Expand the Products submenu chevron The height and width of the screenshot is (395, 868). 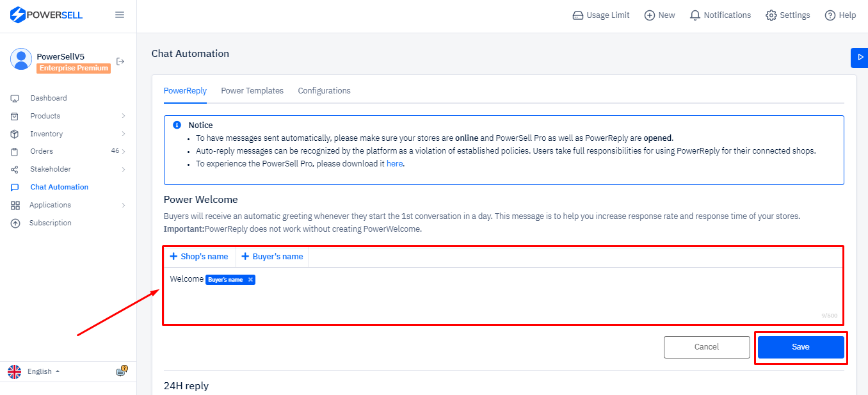(x=124, y=116)
